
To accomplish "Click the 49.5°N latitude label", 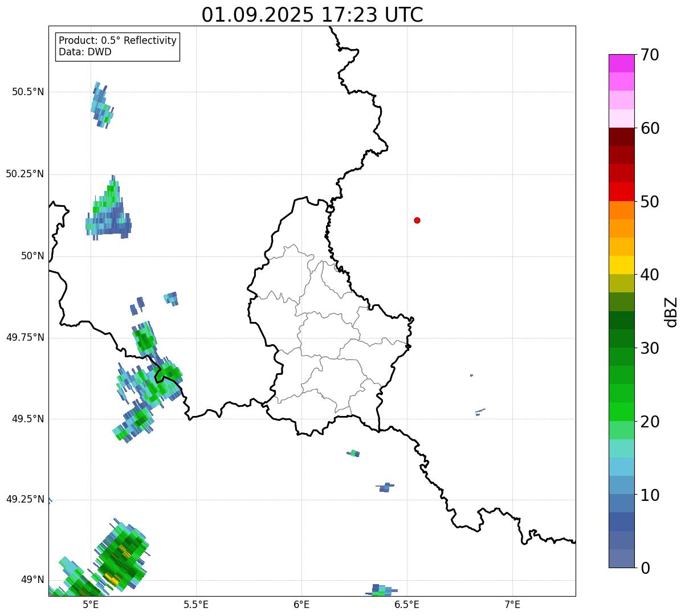I will pos(28,419).
